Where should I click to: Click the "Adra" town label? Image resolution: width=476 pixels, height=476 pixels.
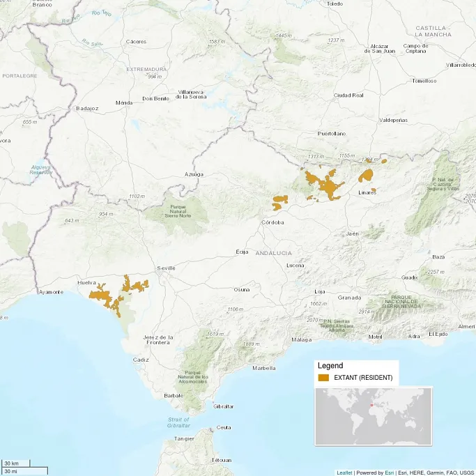[x=414, y=337]
